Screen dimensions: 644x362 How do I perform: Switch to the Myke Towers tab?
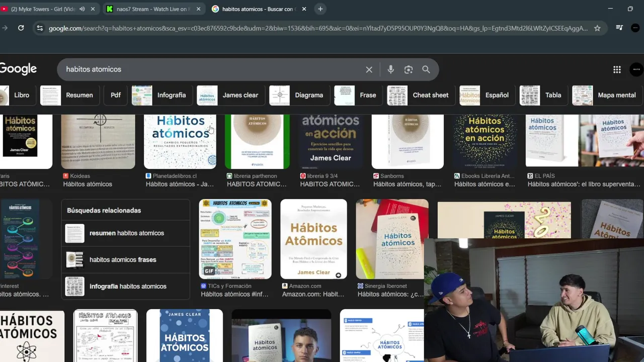pos(43,9)
